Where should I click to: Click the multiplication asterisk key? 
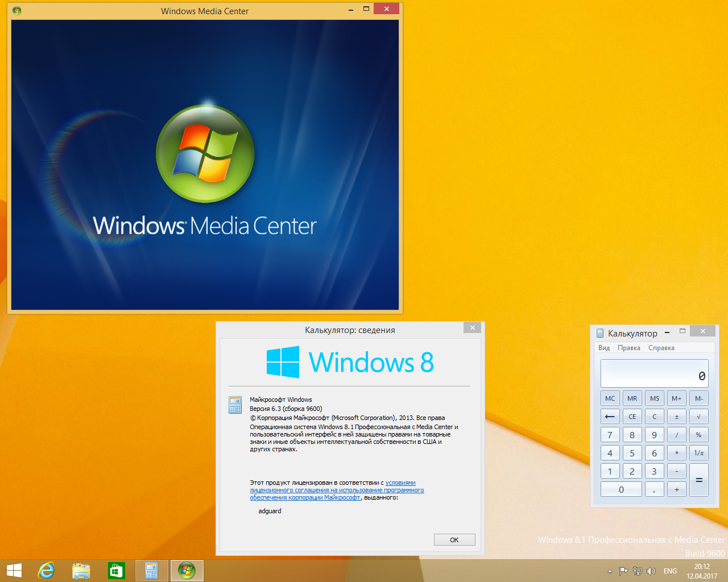pos(677,453)
